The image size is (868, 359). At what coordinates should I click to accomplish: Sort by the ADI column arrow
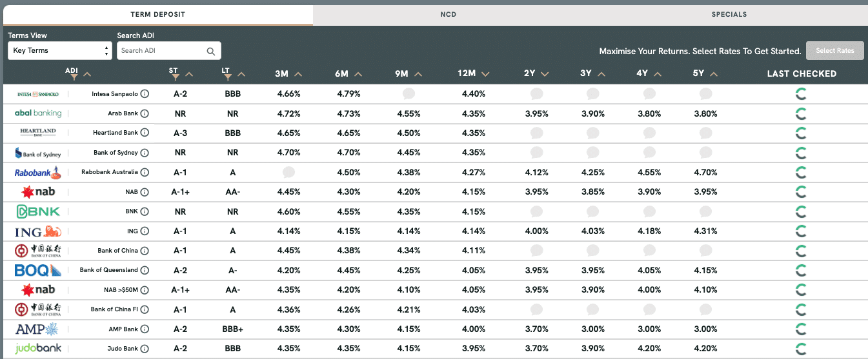point(87,74)
